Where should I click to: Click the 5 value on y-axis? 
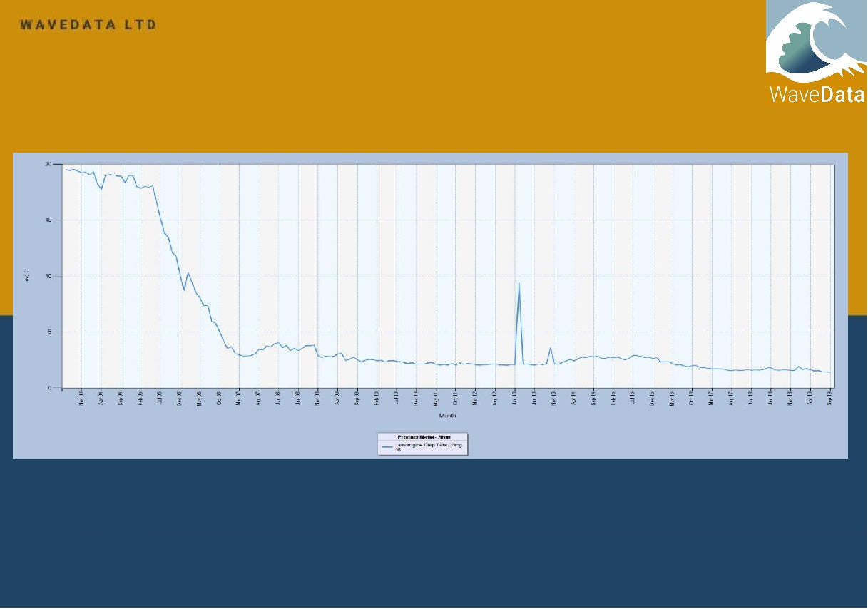coord(50,332)
